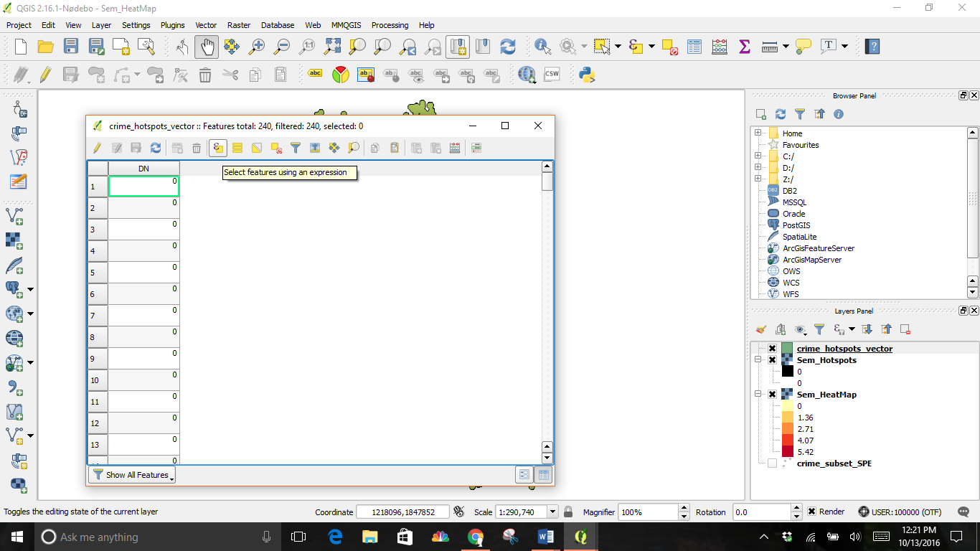The image size is (980, 551).
Task: Open the Scale dropdown list
Action: pyautogui.click(x=552, y=512)
